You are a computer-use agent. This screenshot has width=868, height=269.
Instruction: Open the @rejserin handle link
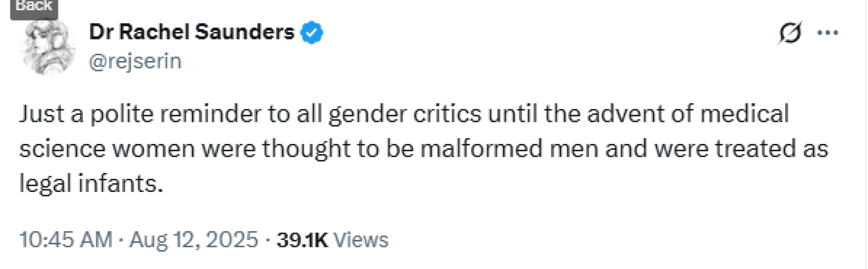point(135,61)
